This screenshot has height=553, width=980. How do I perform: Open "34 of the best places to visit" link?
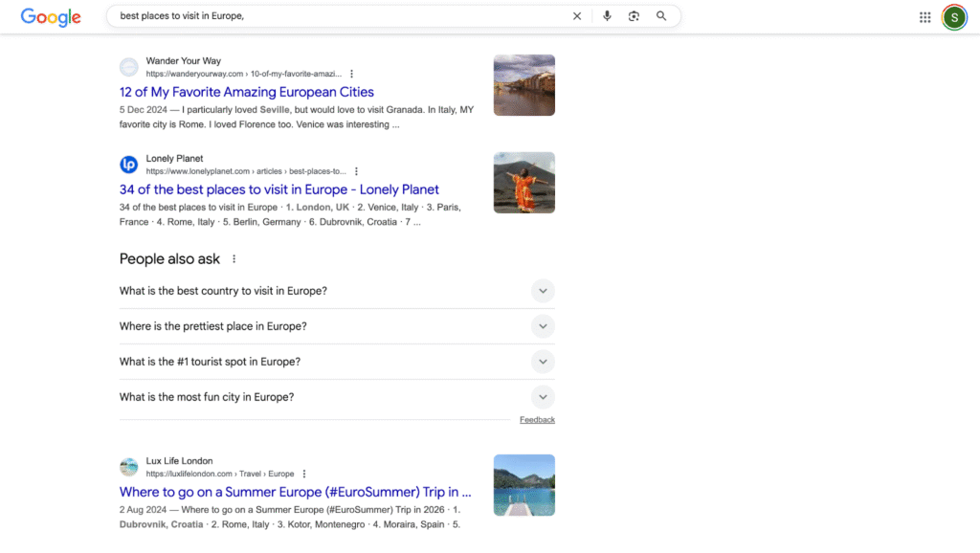[279, 189]
